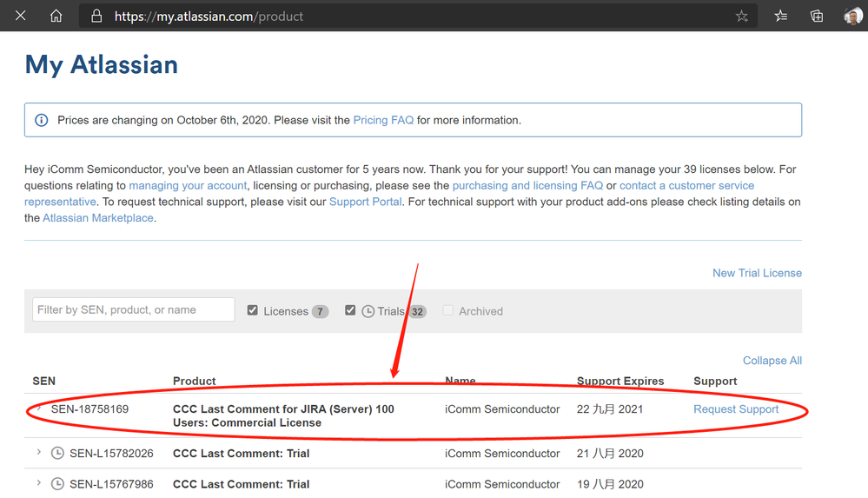Open the managing your account link
This screenshot has height=498, width=868.
(x=188, y=186)
